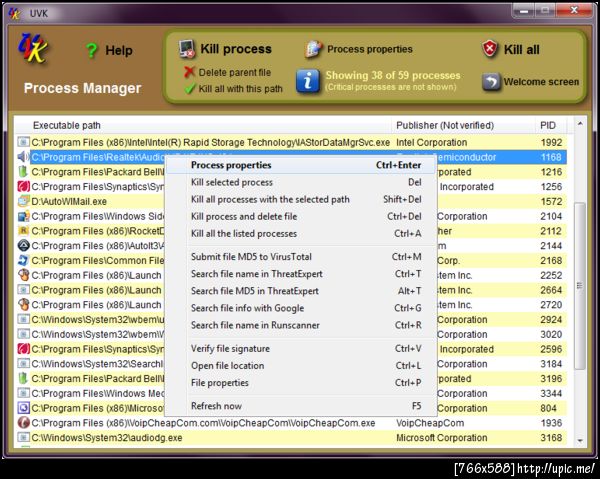Click the icon of the PID 804 row
Image resolution: width=600 pixels, height=479 pixels.
[23, 408]
